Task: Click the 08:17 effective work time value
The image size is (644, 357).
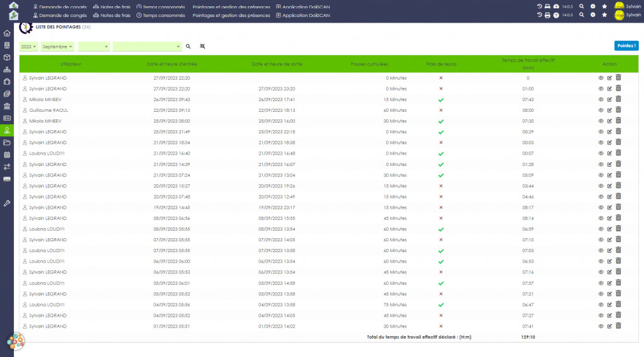Action: coord(528,207)
